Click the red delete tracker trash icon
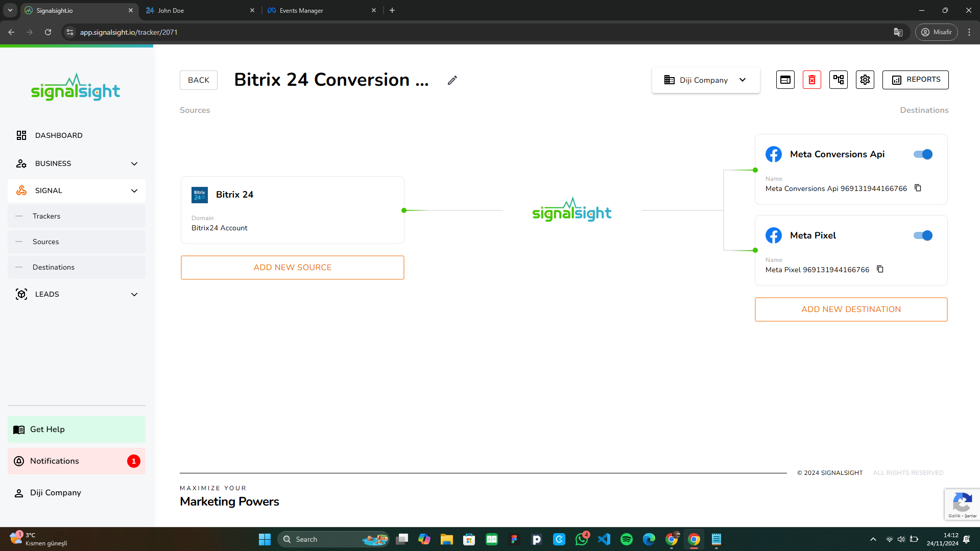The image size is (980, 551). click(811, 80)
